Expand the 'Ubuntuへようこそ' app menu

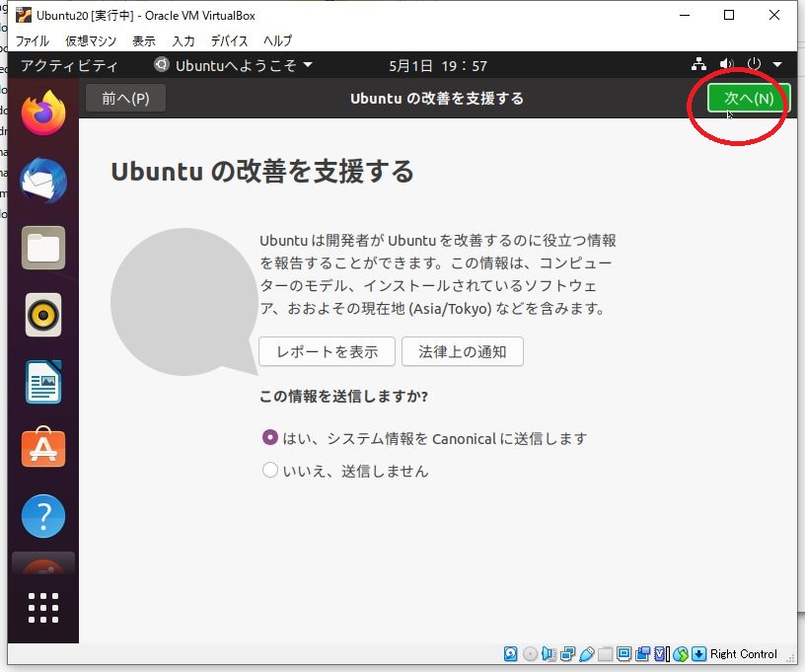[x=234, y=65]
